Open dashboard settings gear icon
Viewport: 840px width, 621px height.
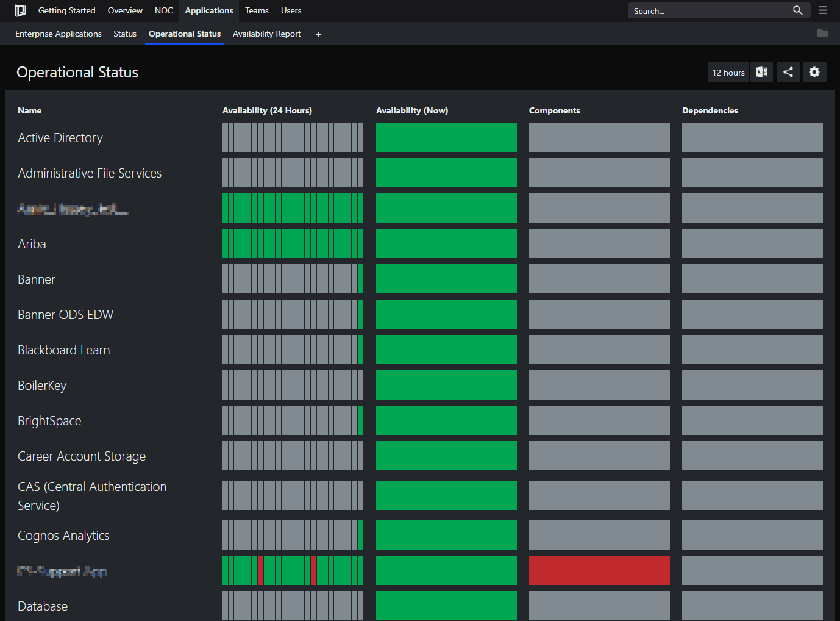pos(814,72)
